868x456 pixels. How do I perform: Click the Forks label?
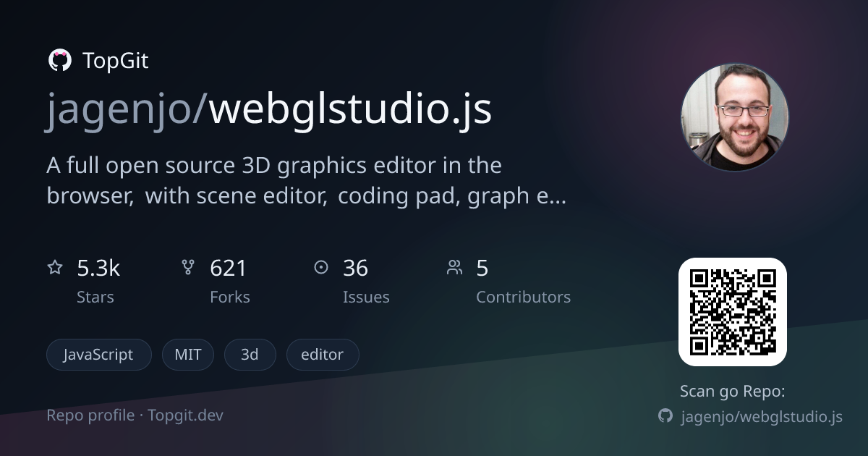230,297
